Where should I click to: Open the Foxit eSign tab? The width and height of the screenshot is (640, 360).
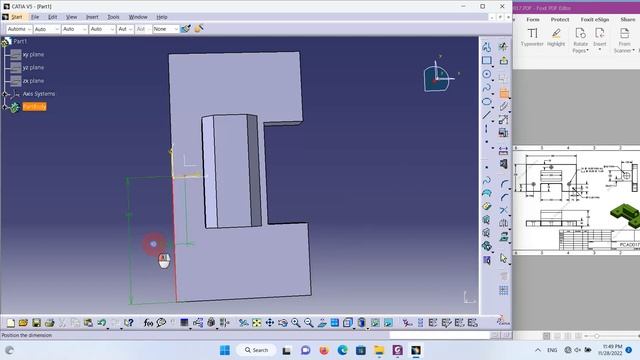(x=595, y=20)
